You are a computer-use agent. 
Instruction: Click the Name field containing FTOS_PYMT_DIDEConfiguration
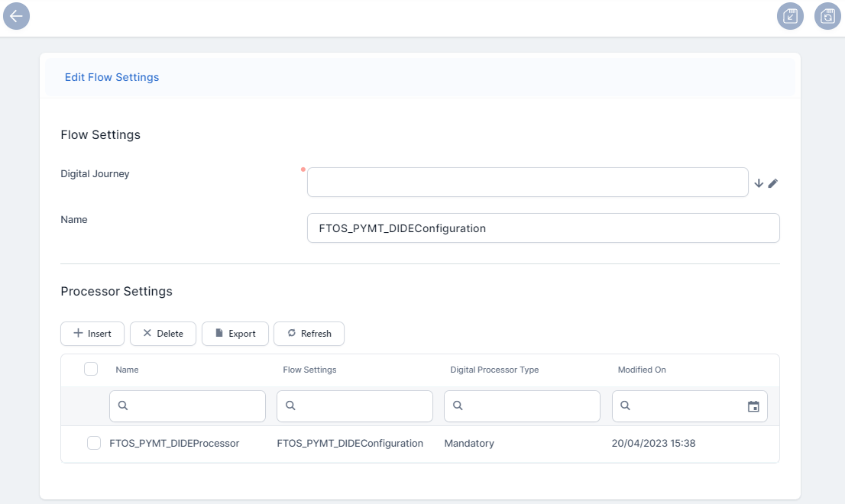tap(542, 228)
